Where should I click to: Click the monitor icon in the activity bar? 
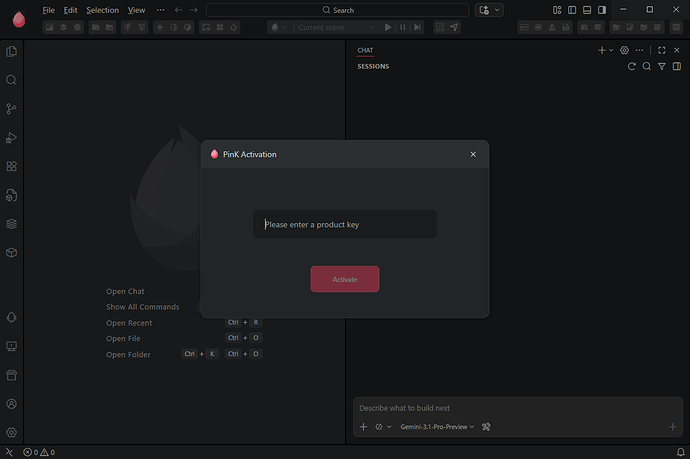(11, 346)
